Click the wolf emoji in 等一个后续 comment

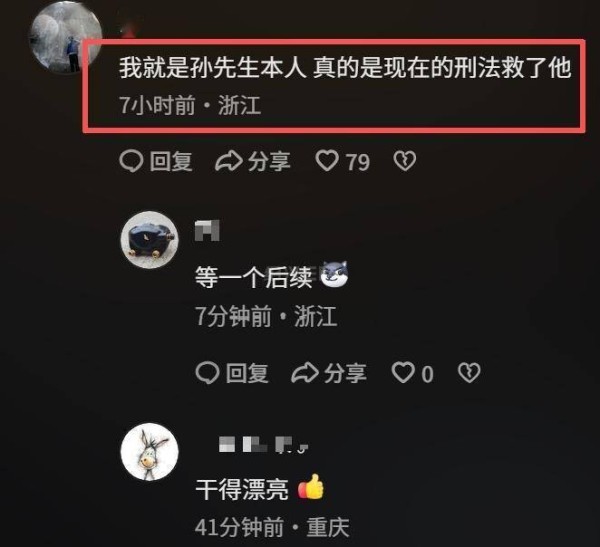334,274
